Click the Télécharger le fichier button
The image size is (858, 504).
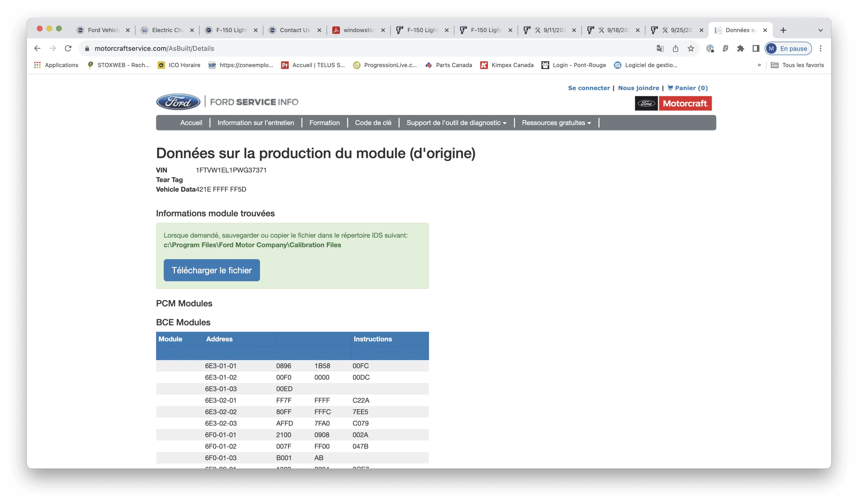(211, 270)
